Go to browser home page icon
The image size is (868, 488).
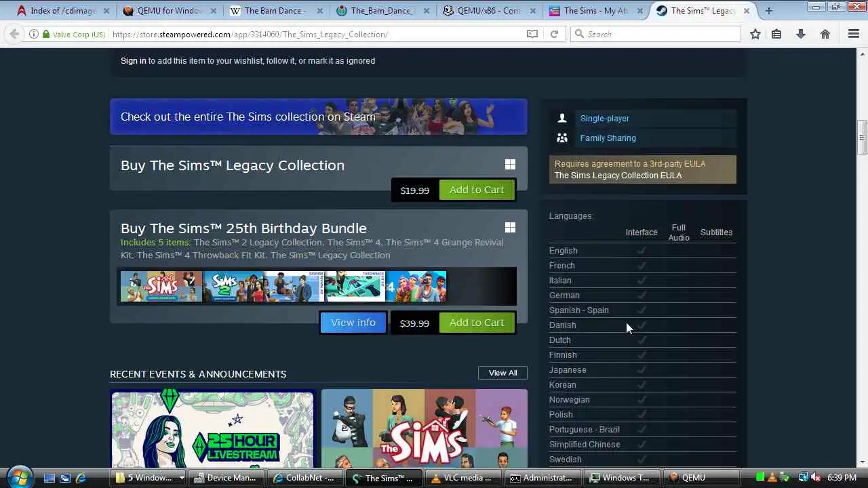(825, 34)
